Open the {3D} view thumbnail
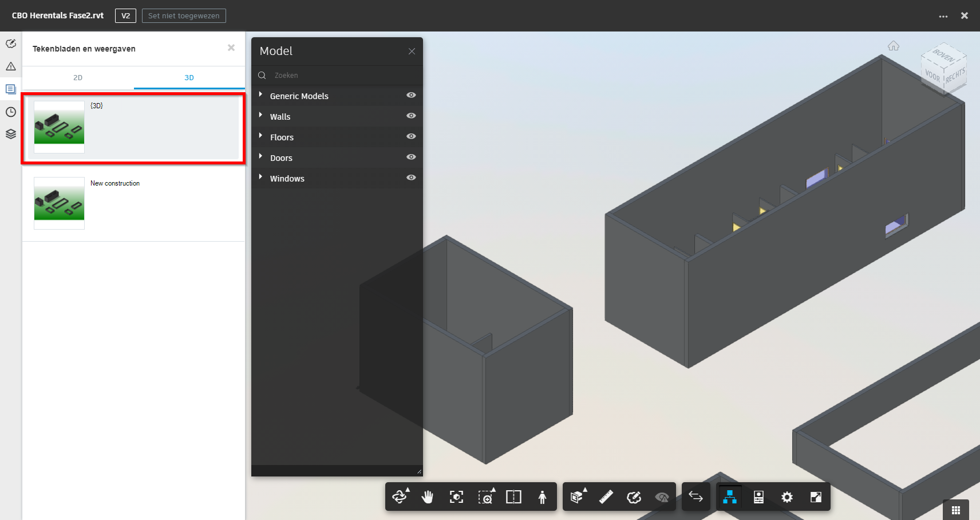This screenshot has width=980, height=520. click(59, 127)
